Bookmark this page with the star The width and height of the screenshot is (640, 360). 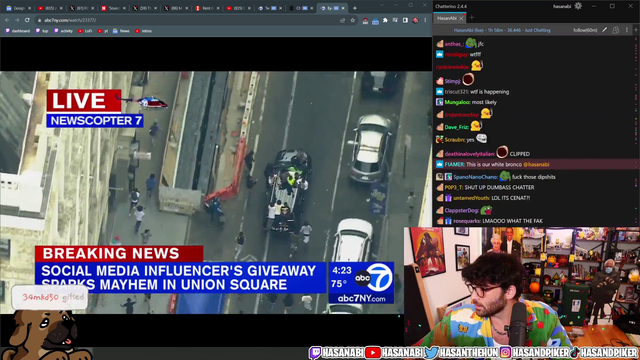[353, 20]
